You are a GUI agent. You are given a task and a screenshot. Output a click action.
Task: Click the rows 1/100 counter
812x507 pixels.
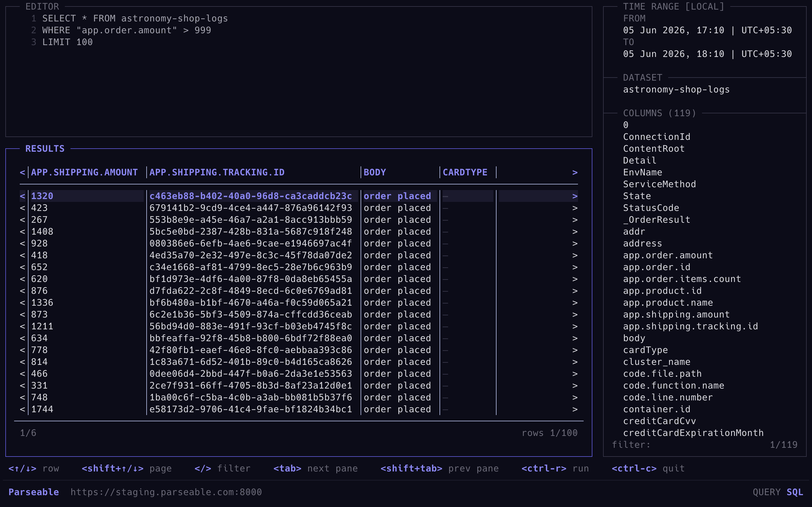click(550, 433)
